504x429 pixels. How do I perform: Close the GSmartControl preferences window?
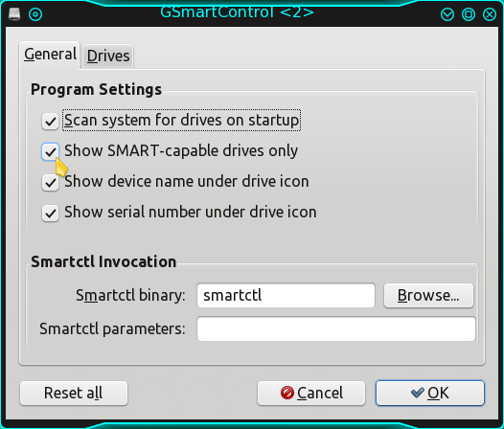click(x=490, y=14)
